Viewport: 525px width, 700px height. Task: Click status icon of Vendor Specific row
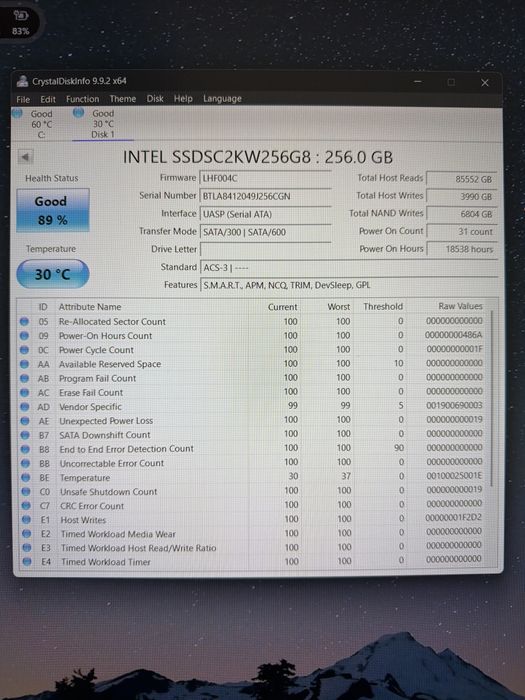tap(25, 407)
